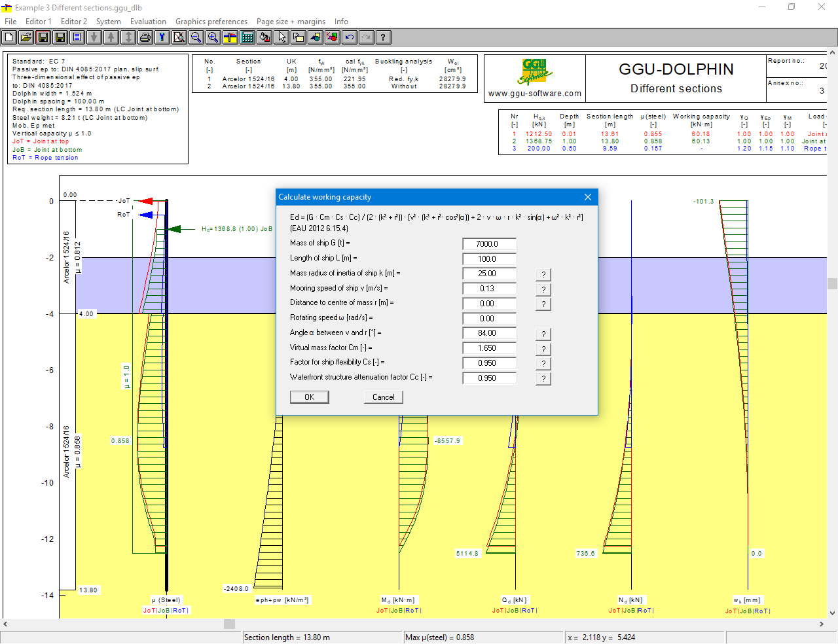Close the Calculate working capacity dialog
Viewport: 838px width, 644px height.
588,197
